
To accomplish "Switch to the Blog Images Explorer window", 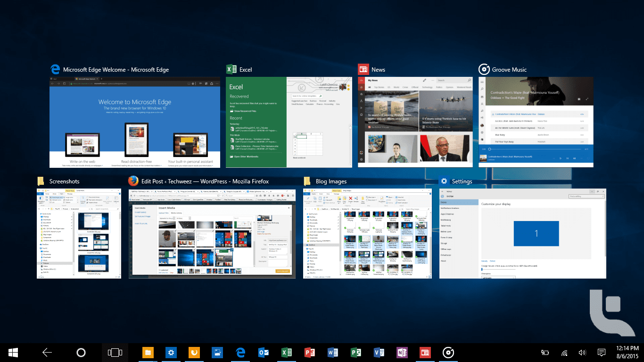I will pos(367,233).
